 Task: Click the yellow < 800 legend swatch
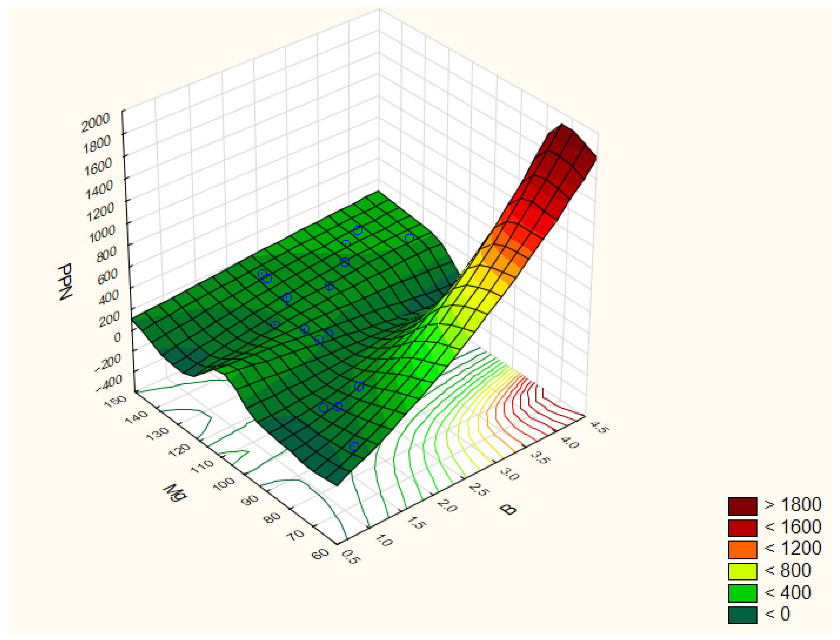[742, 571]
